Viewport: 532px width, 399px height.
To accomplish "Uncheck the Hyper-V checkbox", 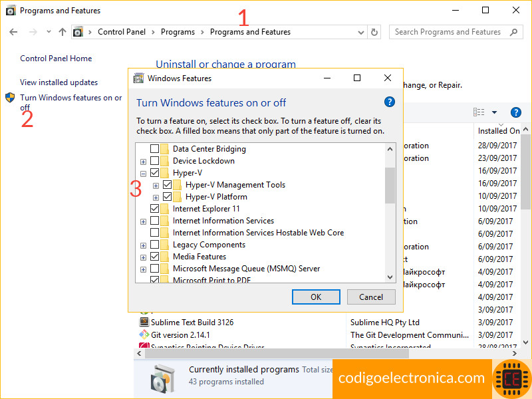I will click(x=154, y=173).
